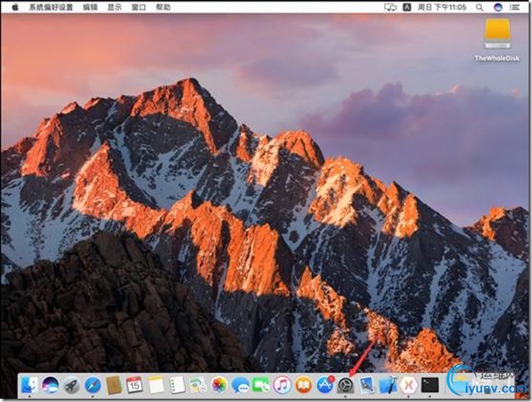The height and width of the screenshot is (402, 532).
Task: Open the yellow Notes app in Dock
Action: (156, 385)
